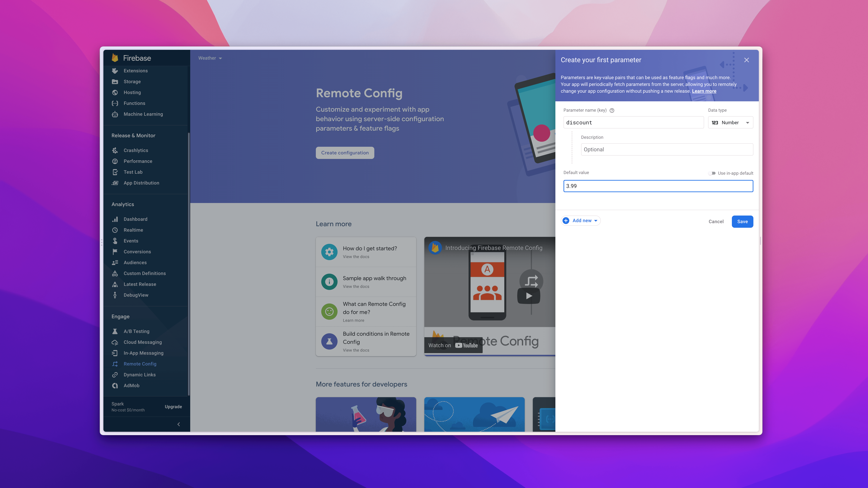Expand the Weather project dropdown
This screenshot has width=868, height=488.
[x=210, y=58]
